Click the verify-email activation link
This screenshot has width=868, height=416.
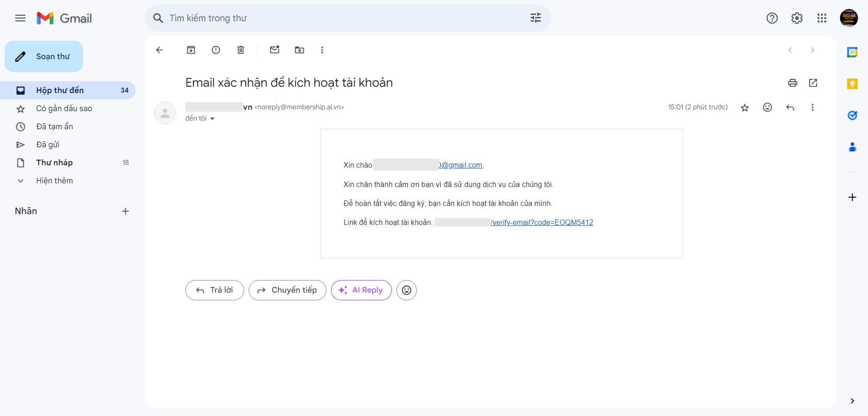(542, 222)
